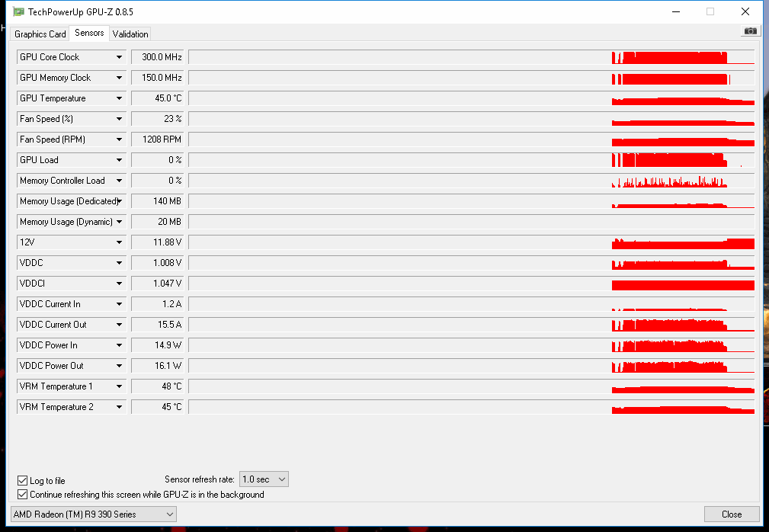Toggle the Log to file checkbox

(x=23, y=480)
